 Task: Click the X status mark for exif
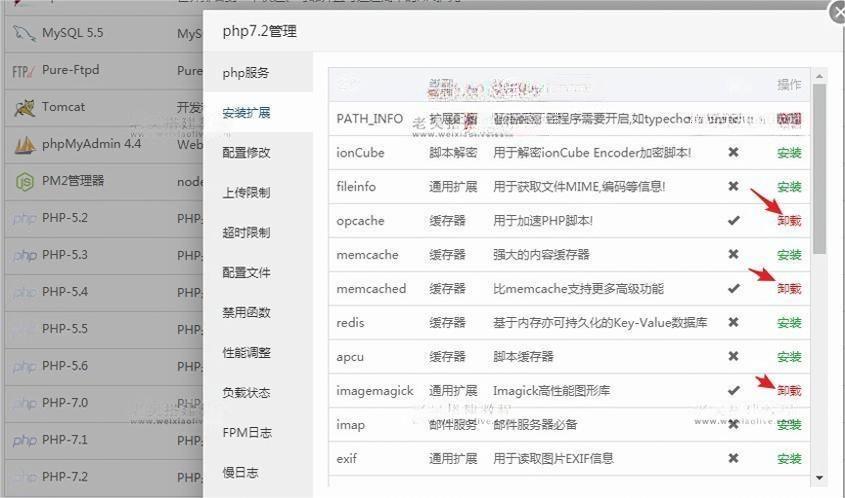733,458
